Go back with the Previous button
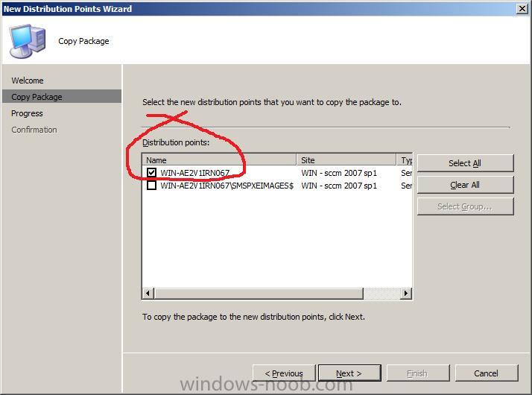532x395 pixels. tap(284, 373)
